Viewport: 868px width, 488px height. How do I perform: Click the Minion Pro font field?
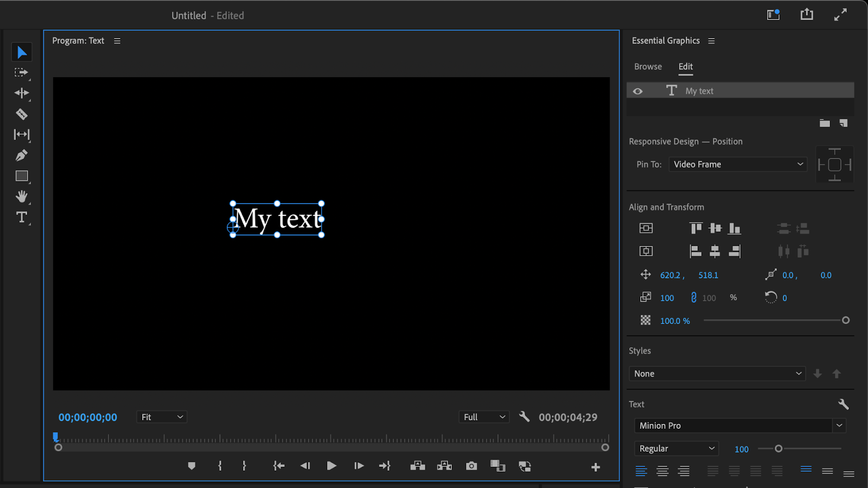click(x=733, y=426)
